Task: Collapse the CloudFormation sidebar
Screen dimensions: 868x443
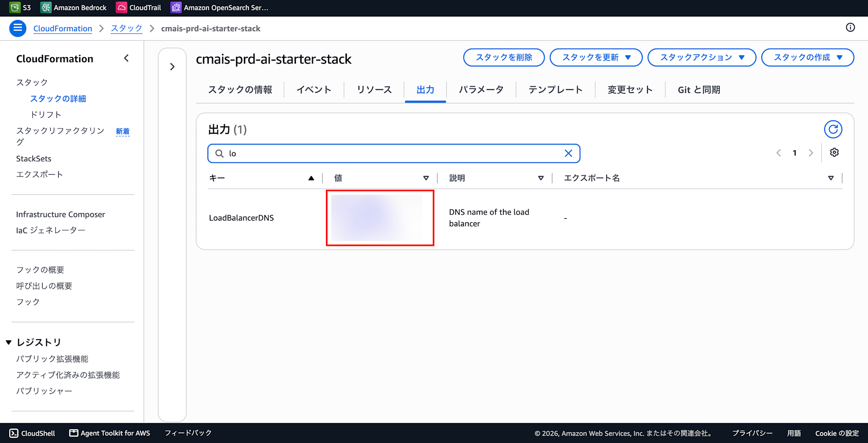Action: coord(126,58)
